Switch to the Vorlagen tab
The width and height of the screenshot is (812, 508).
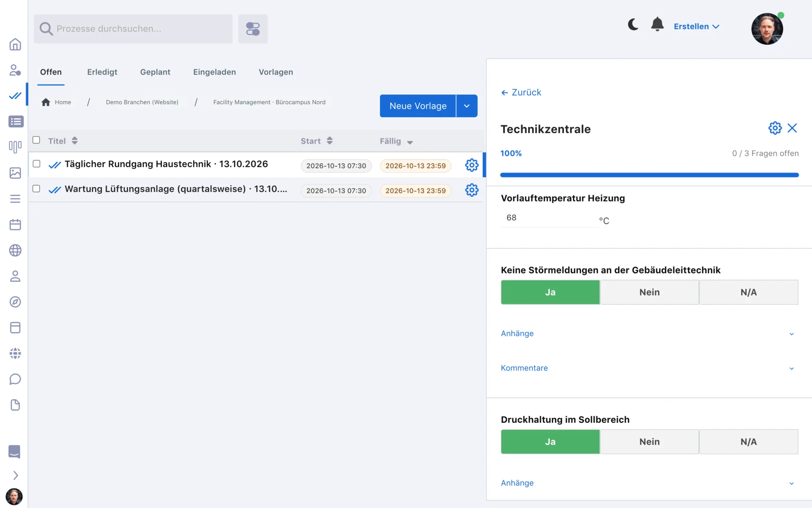pyautogui.click(x=276, y=72)
